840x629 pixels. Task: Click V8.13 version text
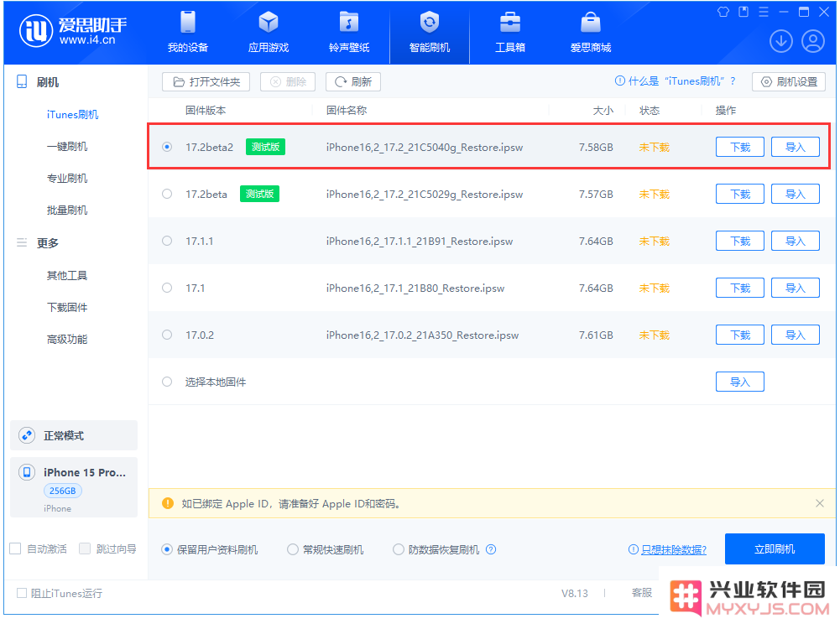574,593
